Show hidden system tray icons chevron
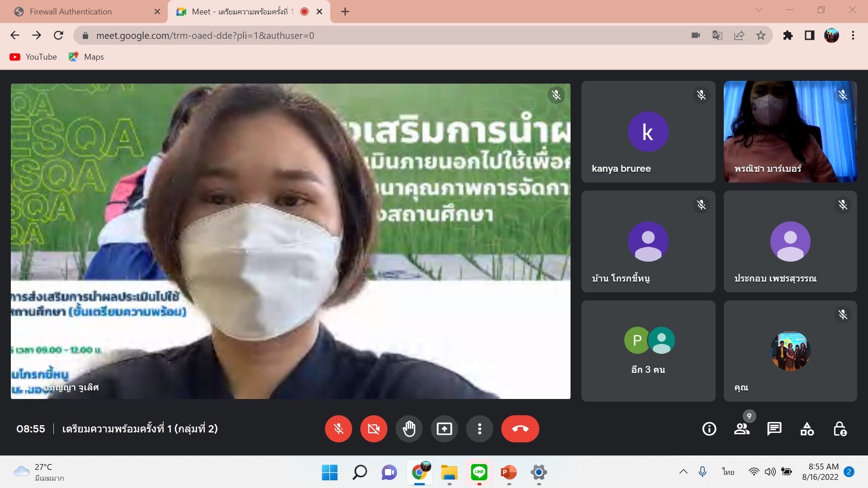 click(x=683, y=472)
